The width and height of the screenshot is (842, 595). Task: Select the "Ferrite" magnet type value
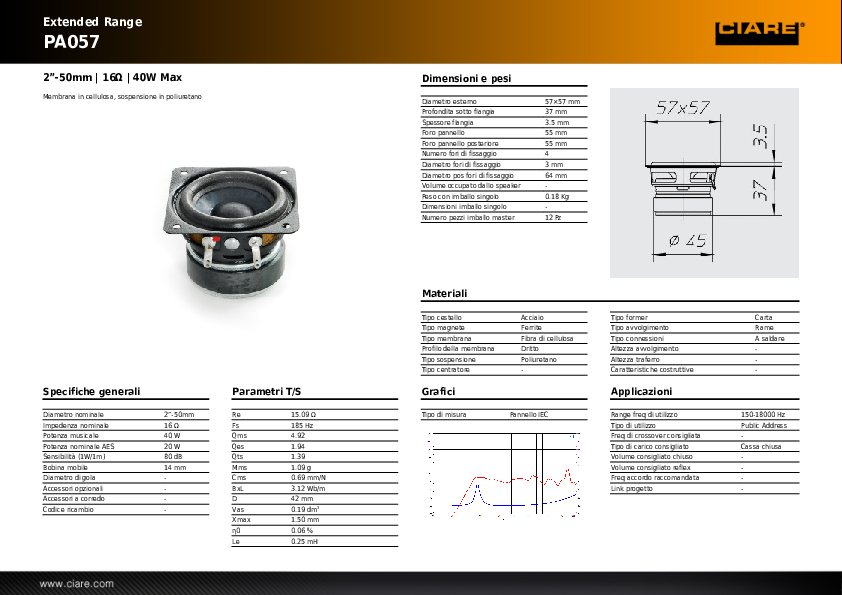click(x=531, y=328)
